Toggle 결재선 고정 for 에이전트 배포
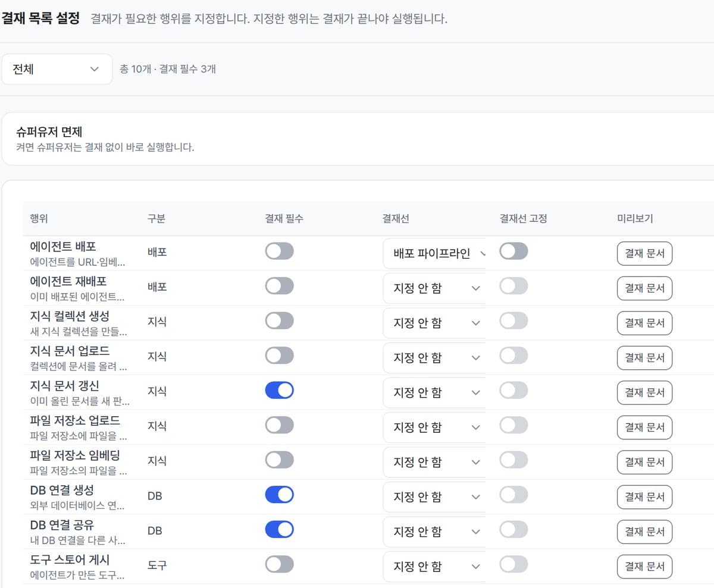The height and width of the screenshot is (588, 714). [x=513, y=251]
